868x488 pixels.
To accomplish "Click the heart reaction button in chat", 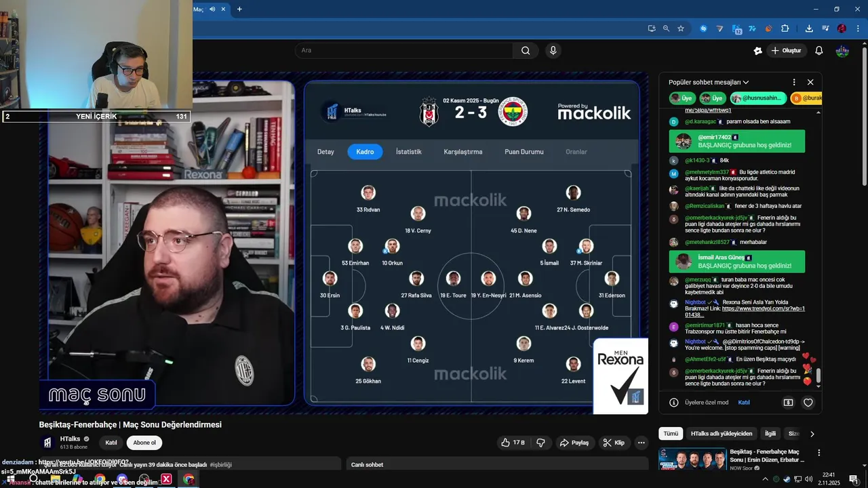I will 808,402.
